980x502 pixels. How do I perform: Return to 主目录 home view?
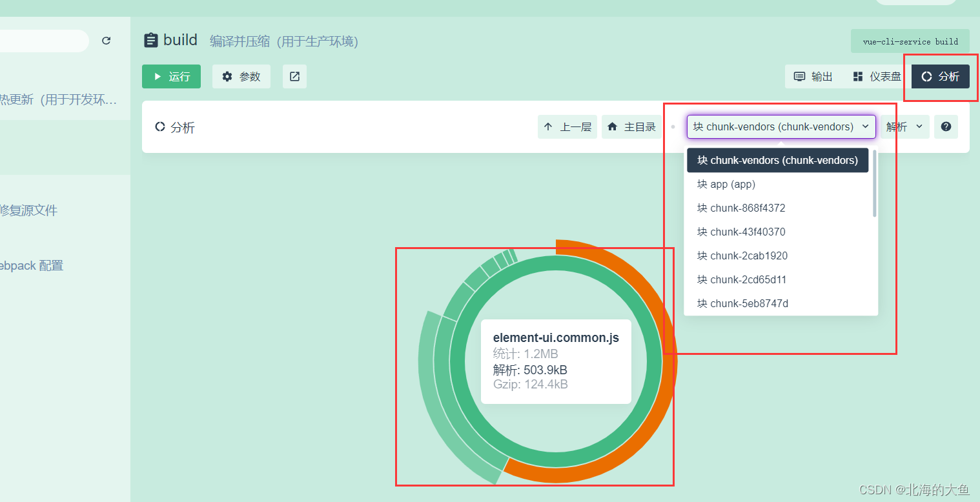pyautogui.click(x=631, y=126)
